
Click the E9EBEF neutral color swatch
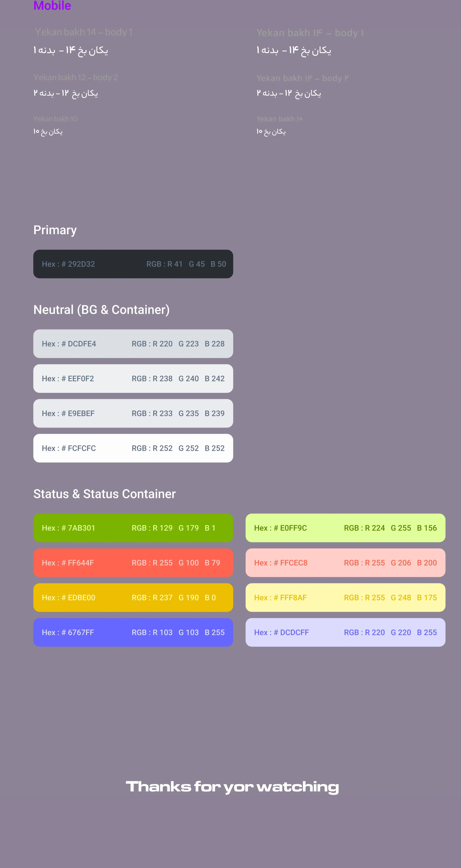click(x=133, y=413)
